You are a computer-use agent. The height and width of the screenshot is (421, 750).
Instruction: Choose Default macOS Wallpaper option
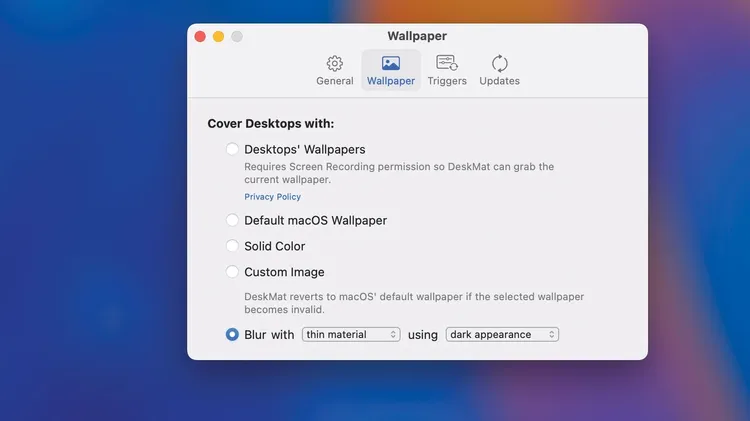232,220
